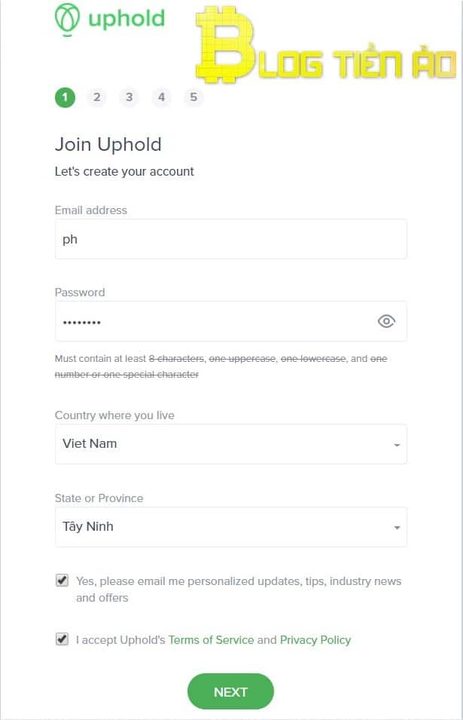Click the arrow beside Viet Nam
The height and width of the screenshot is (720, 463).
coord(397,445)
